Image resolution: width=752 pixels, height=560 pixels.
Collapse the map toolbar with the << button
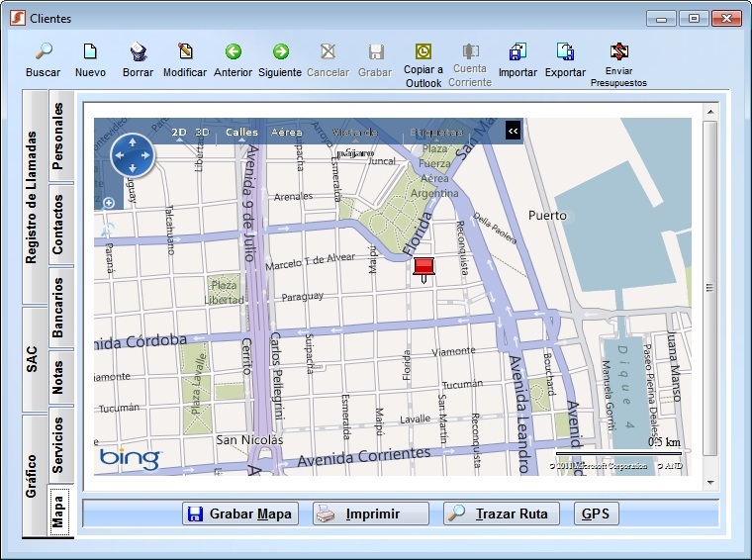[513, 131]
